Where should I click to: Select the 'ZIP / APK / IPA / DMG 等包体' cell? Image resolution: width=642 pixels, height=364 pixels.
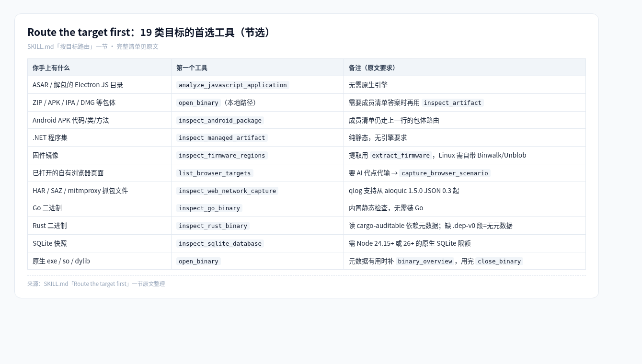click(x=100, y=102)
